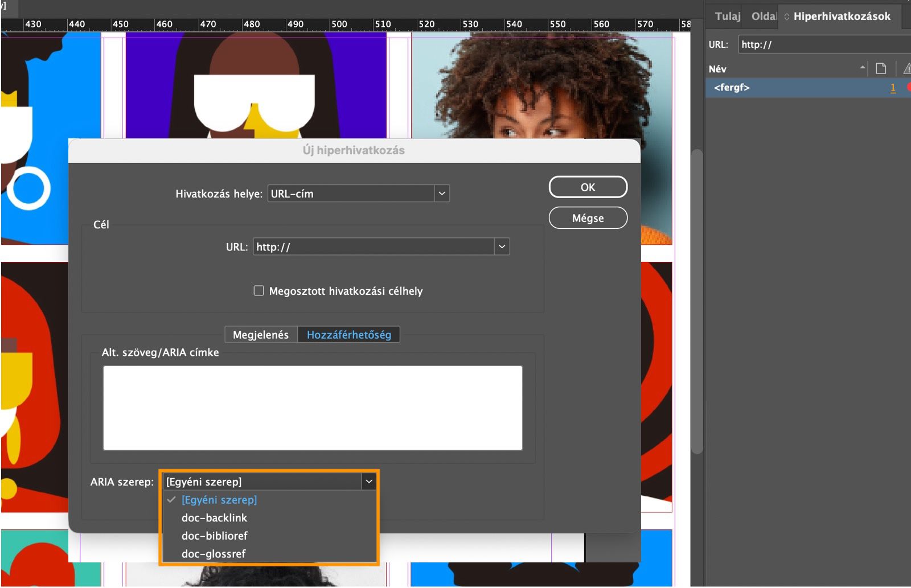
Task: Click the document window vertical scrollbar
Action: 697,302
